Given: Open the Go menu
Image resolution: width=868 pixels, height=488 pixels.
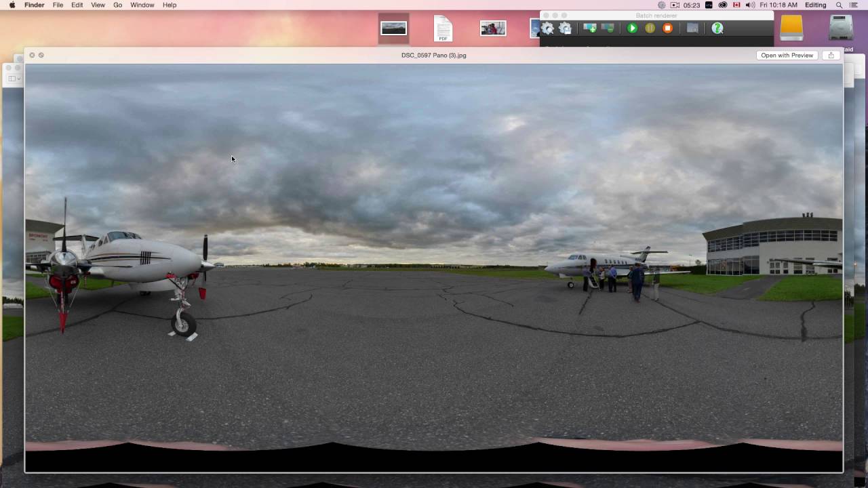Looking at the screenshot, I should click(118, 5).
